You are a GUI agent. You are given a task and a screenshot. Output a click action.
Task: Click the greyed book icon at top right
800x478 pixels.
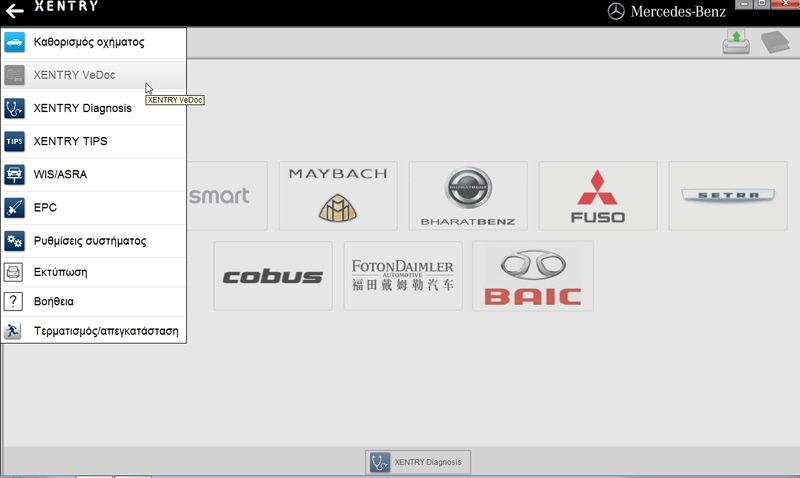[776, 42]
